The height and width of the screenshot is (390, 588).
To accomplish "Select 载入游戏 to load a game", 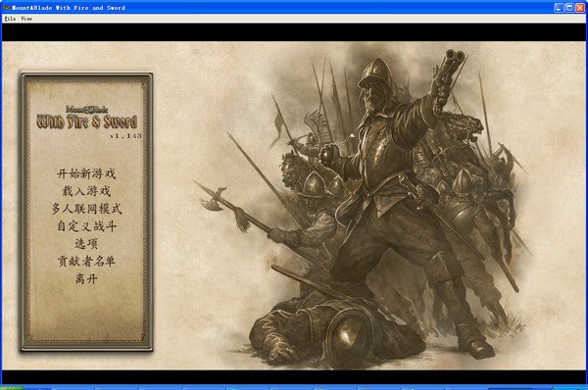I will point(86,191).
